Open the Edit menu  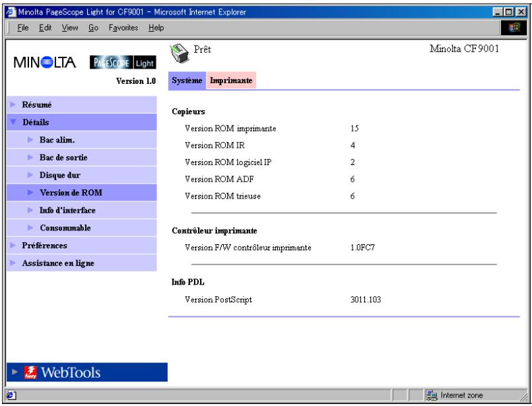coord(45,28)
